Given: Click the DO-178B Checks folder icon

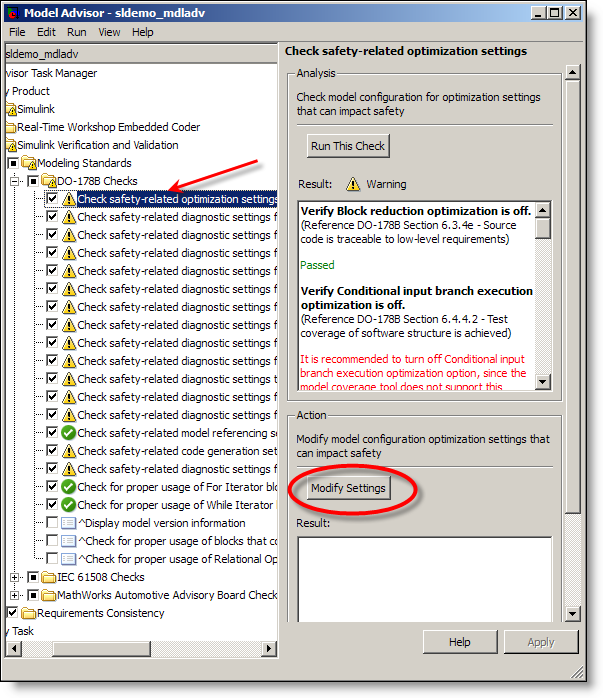Looking at the screenshot, I should click(x=48, y=181).
